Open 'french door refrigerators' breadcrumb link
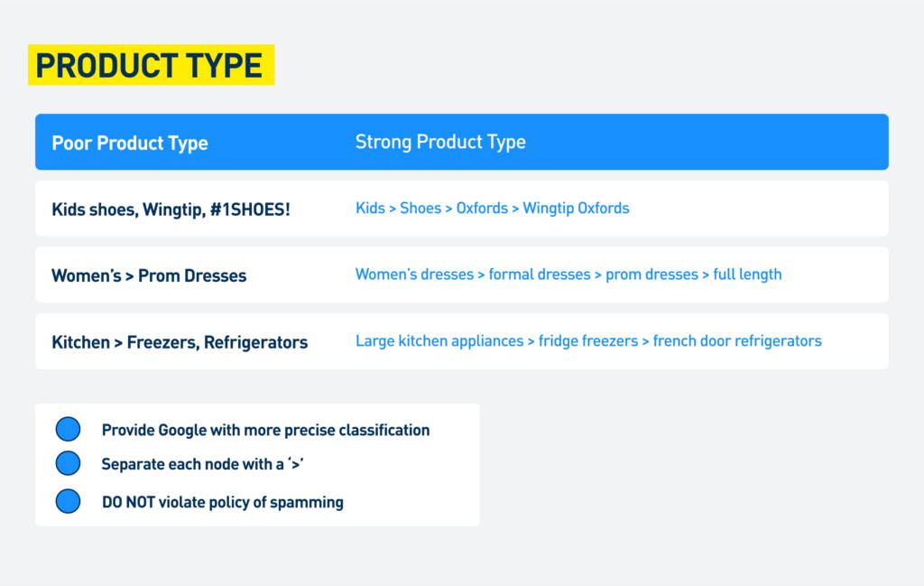The image size is (924, 586). (x=737, y=340)
